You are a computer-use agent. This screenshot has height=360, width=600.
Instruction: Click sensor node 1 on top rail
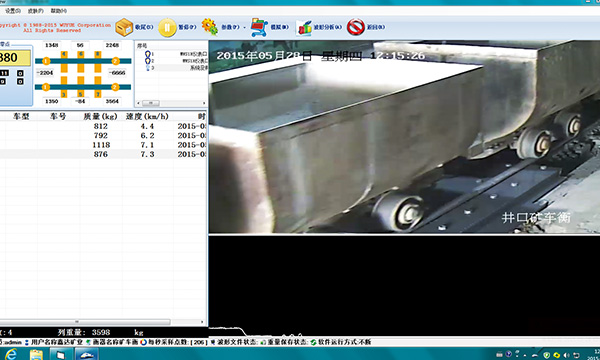46,61
